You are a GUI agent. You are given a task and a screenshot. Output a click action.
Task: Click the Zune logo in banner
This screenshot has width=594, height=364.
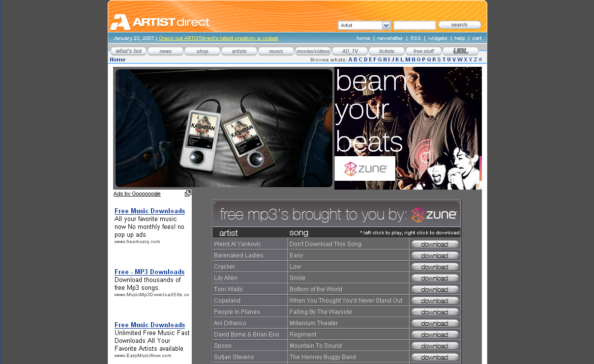[365, 168]
